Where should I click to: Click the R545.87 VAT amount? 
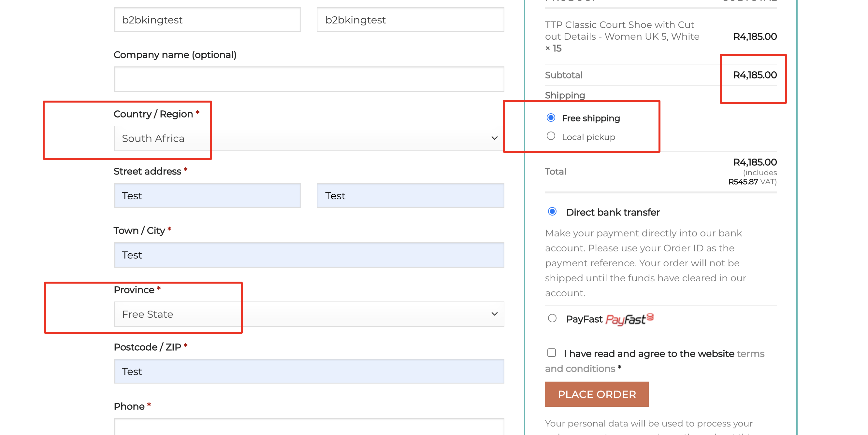pyautogui.click(x=743, y=182)
